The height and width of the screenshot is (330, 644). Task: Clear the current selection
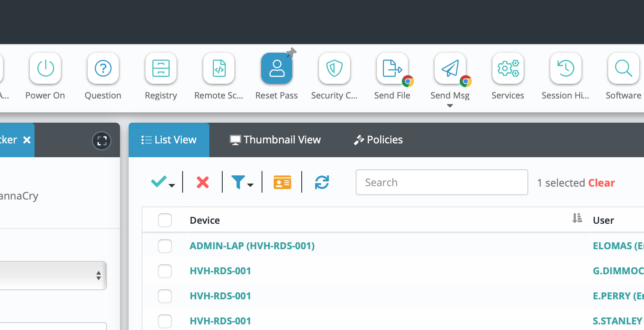(x=601, y=183)
